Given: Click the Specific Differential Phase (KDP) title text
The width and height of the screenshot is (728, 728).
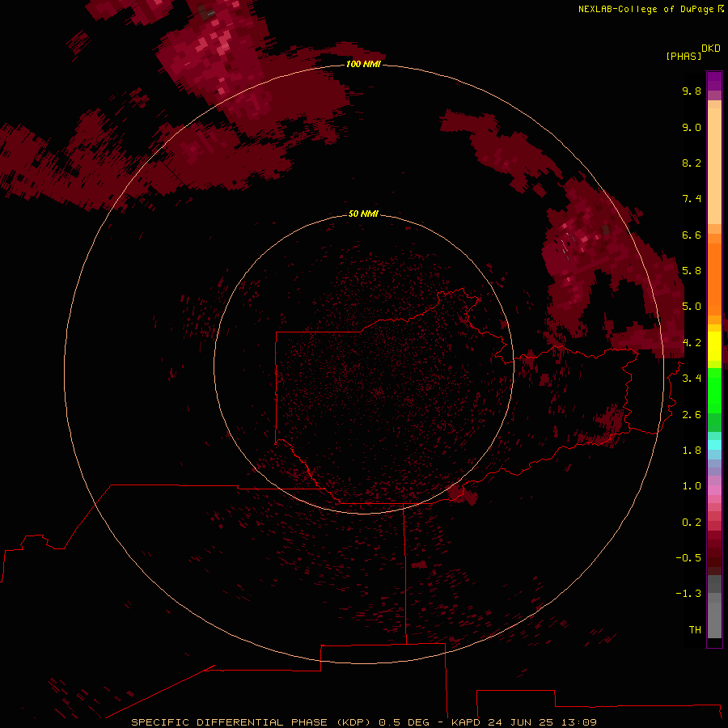Looking at the screenshot, I should 252,722.
